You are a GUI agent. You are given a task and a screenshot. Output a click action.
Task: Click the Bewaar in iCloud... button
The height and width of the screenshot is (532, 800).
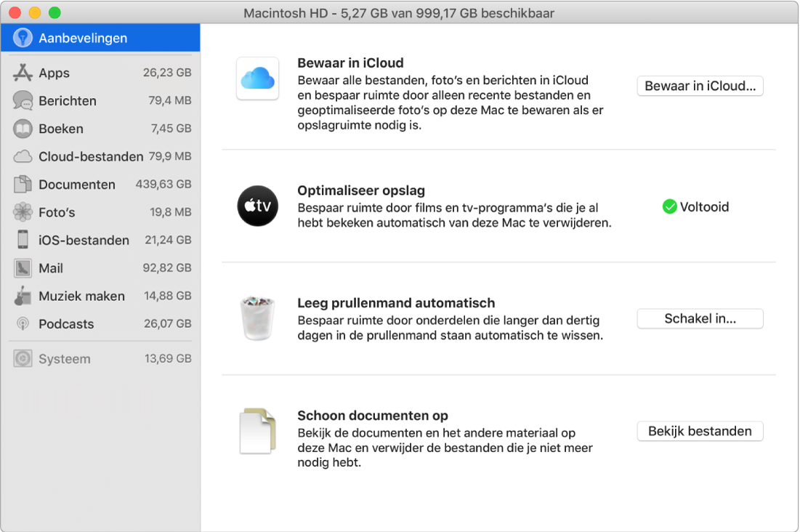(x=700, y=86)
